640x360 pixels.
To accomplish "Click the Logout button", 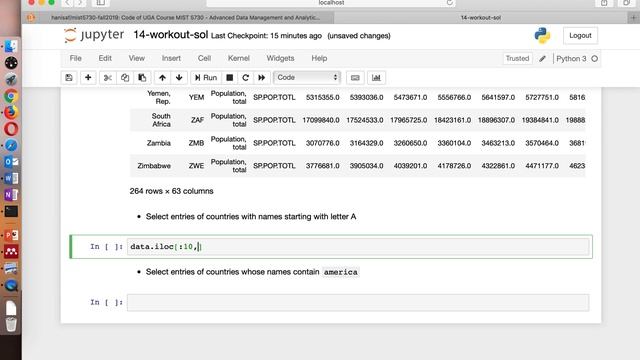I will (580, 36).
